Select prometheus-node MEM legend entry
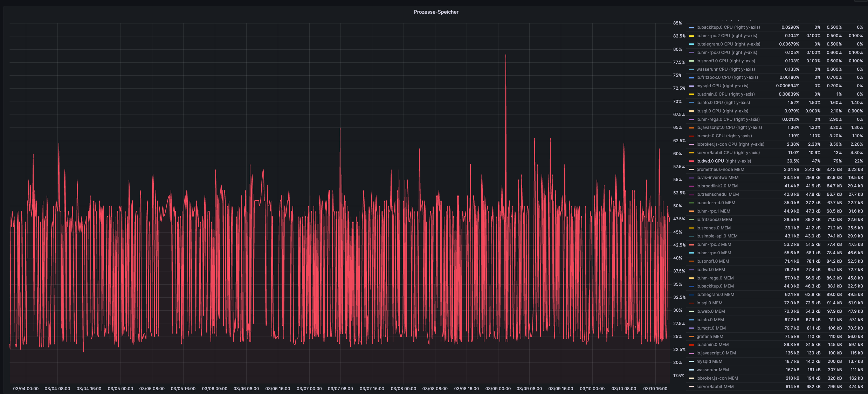 pos(720,170)
